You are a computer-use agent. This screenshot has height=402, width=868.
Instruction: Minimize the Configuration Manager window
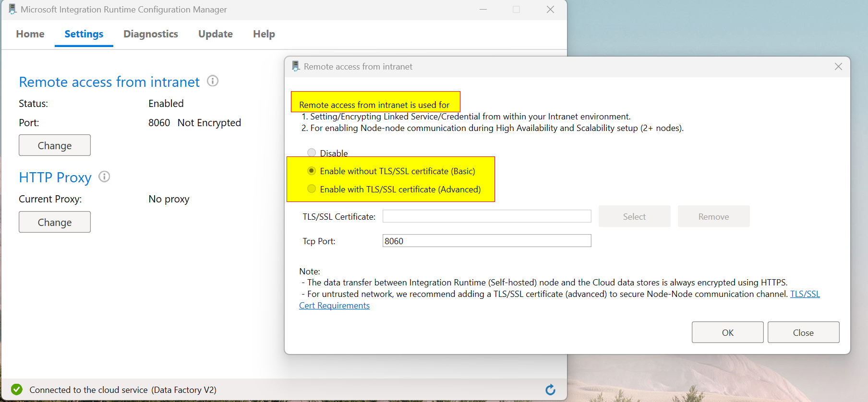483,10
